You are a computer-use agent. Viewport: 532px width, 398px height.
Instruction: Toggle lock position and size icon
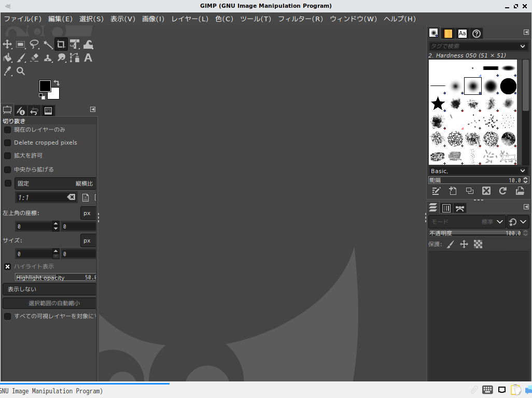point(464,245)
